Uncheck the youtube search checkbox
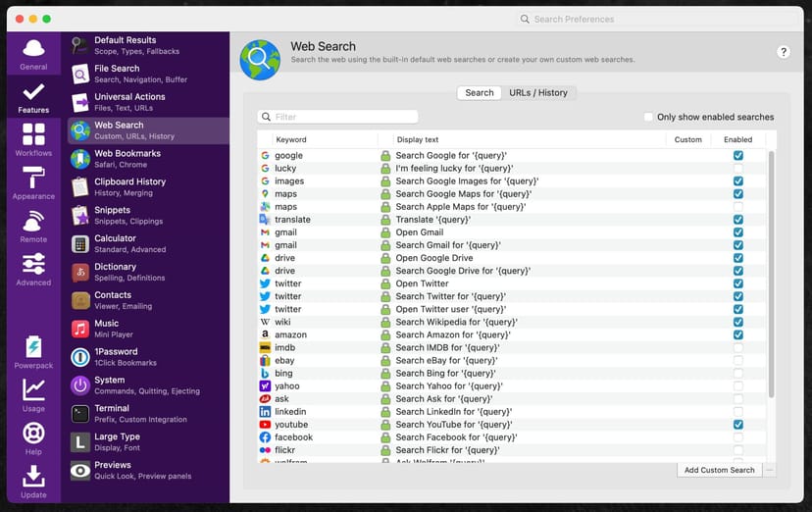 tap(737, 425)
